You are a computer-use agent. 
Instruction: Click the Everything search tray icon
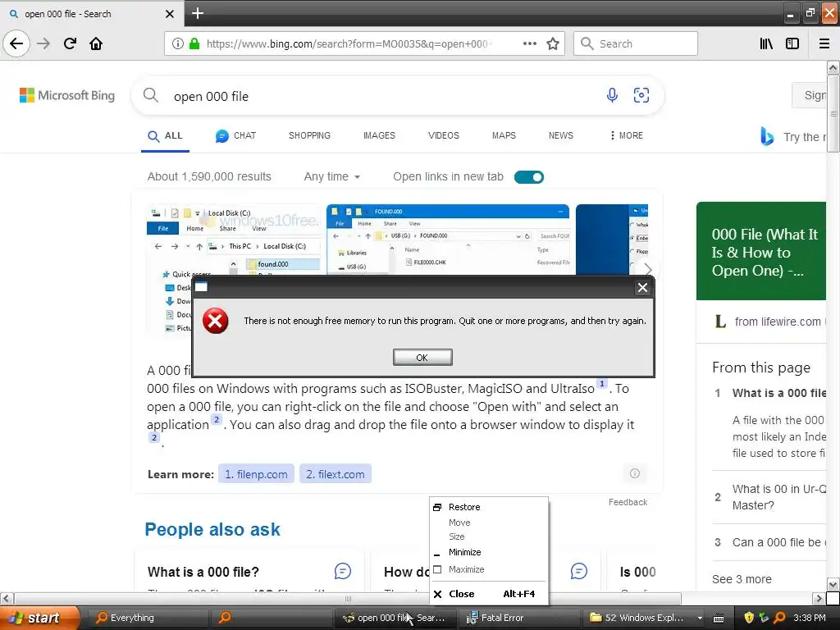point(779,618)
